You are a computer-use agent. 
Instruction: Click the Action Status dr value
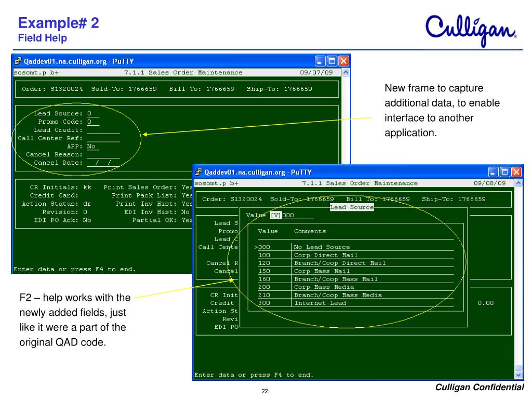coord(87,204)
